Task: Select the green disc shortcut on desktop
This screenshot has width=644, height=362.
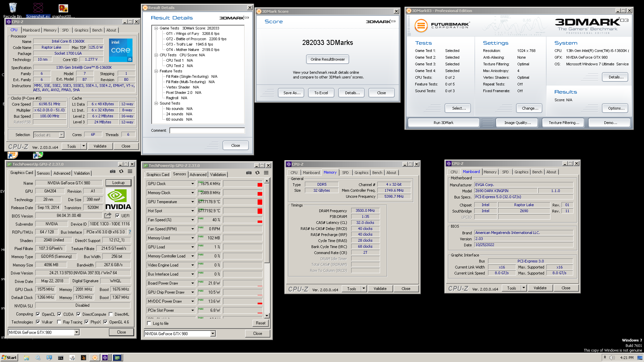Action: click(x=38, y=155)
